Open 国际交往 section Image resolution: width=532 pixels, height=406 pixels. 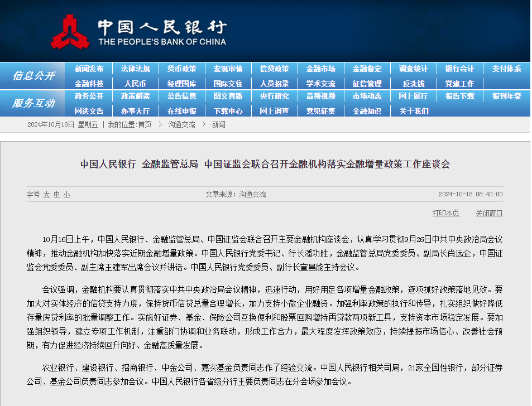[x=228, y=84]
